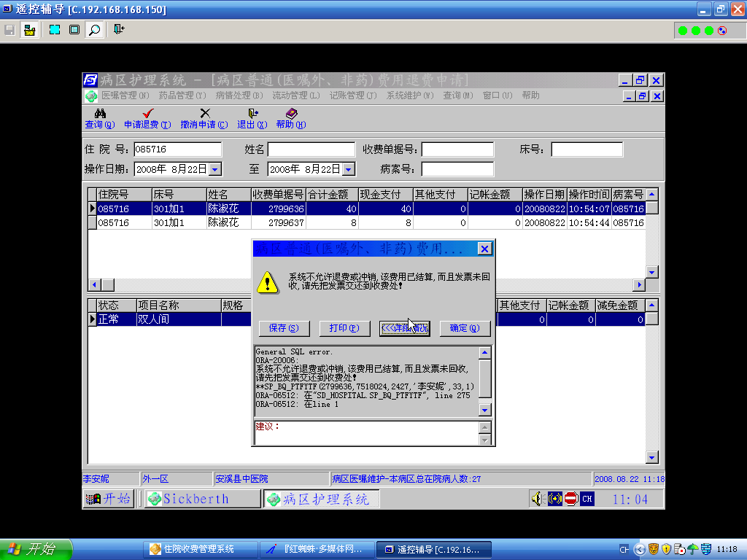The image size is (747, 560).
Task: Click the 病案号 input field
Action: pyautogui.click(x=458, y=169)
